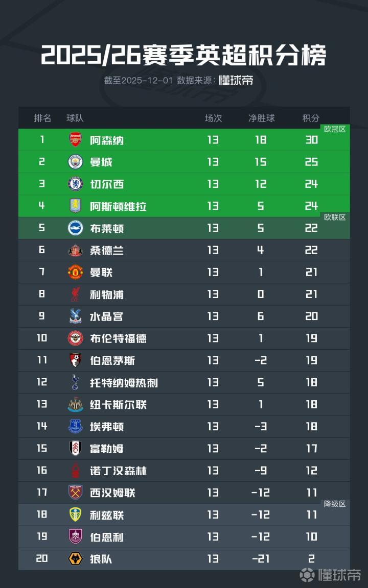The width and height of the screenshot is (368, 588).
Task: Click the 积分 column header
Action: coord(311,118)
